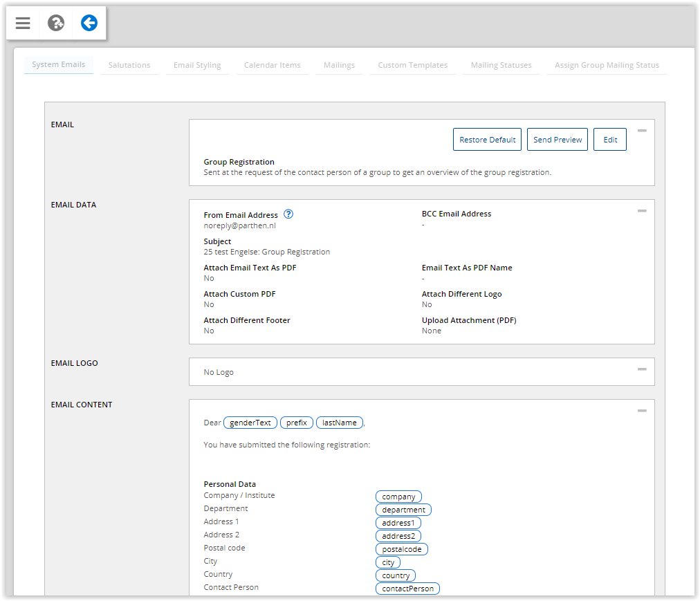Click the Edit button

(x=610, y=139)
